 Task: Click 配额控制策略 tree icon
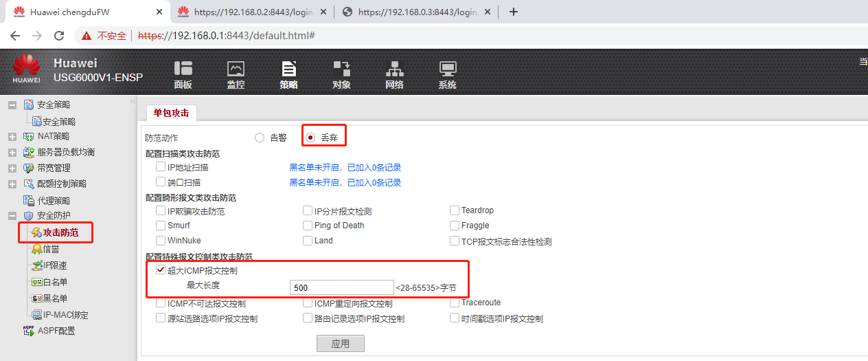[x=29, y=184]
